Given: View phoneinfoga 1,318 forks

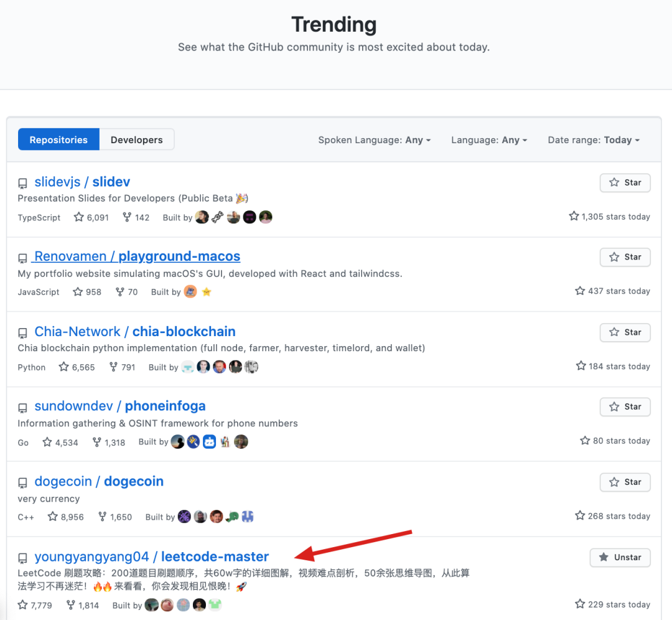Looking at the screenshot, I should pyautogui.click(x=109, y=442).
